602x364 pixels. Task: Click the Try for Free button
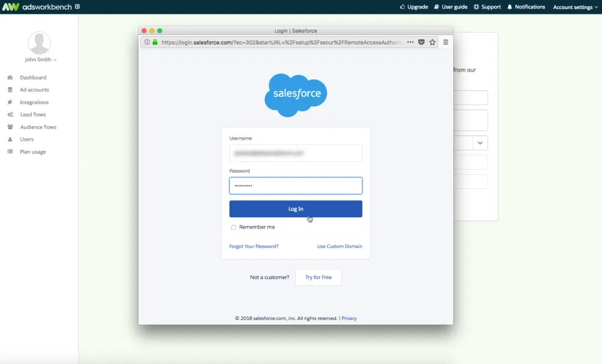tap(318, 277)
